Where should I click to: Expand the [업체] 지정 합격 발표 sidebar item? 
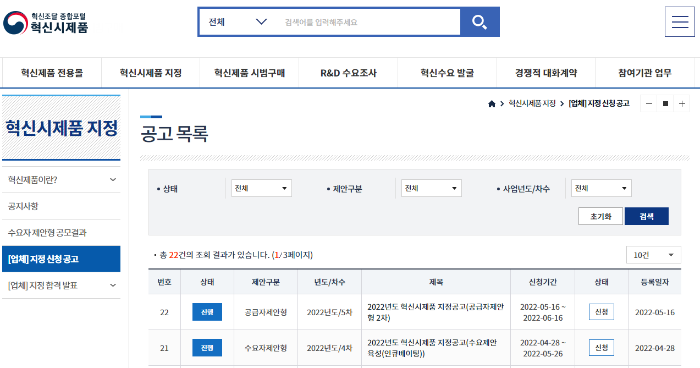tap(61, 285)
